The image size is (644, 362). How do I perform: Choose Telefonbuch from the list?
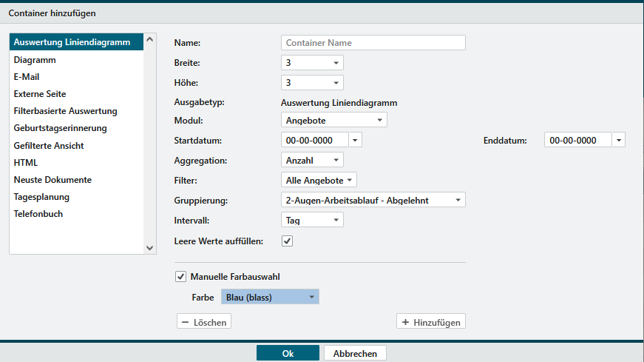38,214
